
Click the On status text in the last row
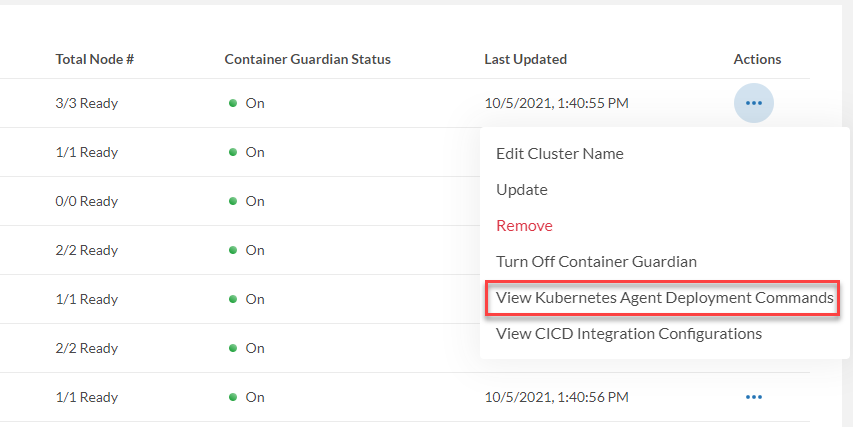(x=255, y=397)
